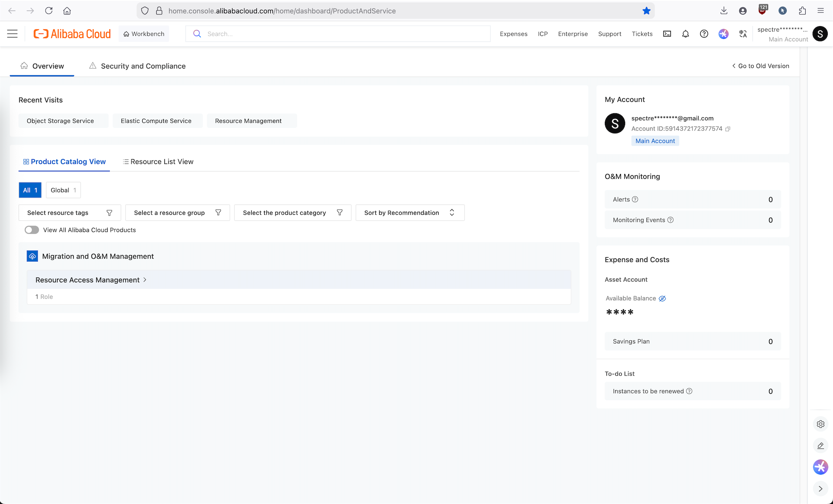Click the console search field
This screenshot has height=504, width=833.
click(343, 34)
